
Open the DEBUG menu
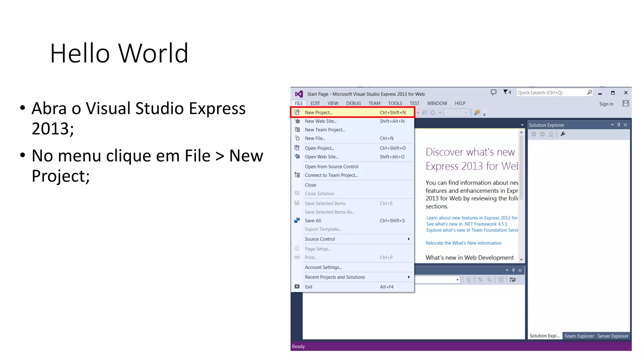tap(353, 103)
